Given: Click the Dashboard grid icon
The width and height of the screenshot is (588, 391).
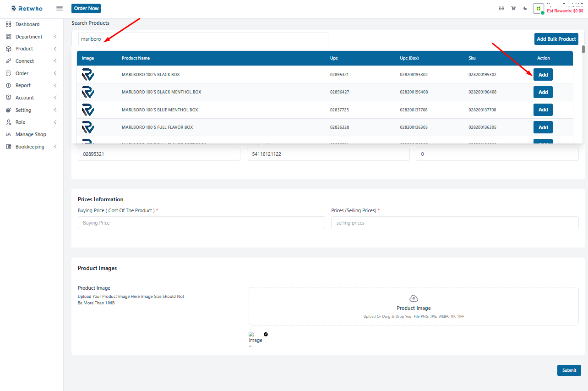Looking at the screenshot, I should click(x=9, y=24).
